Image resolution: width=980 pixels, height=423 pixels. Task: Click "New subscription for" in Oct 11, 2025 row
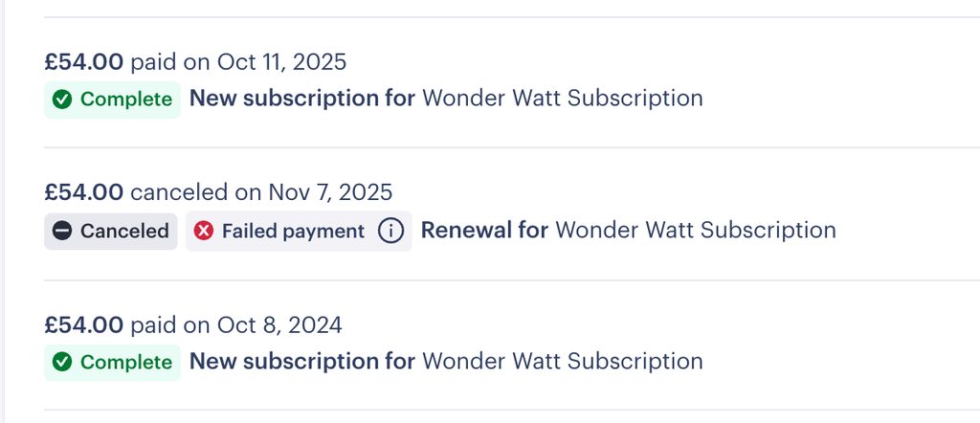pos(302,98)
